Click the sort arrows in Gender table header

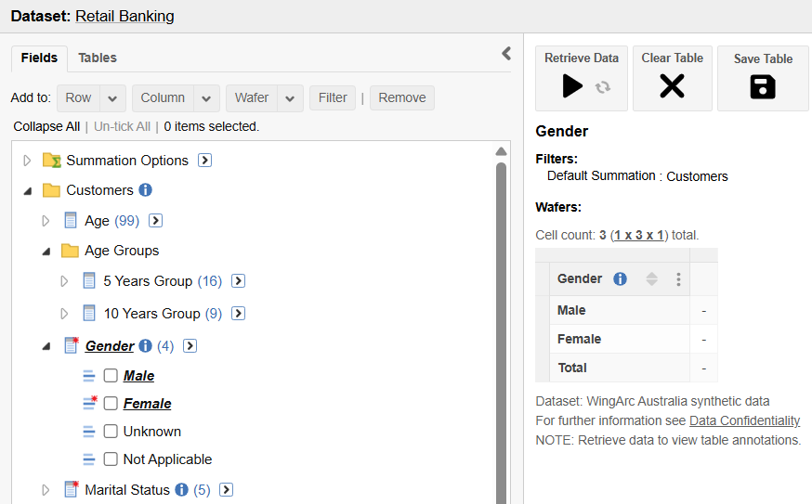coord(651,279)
